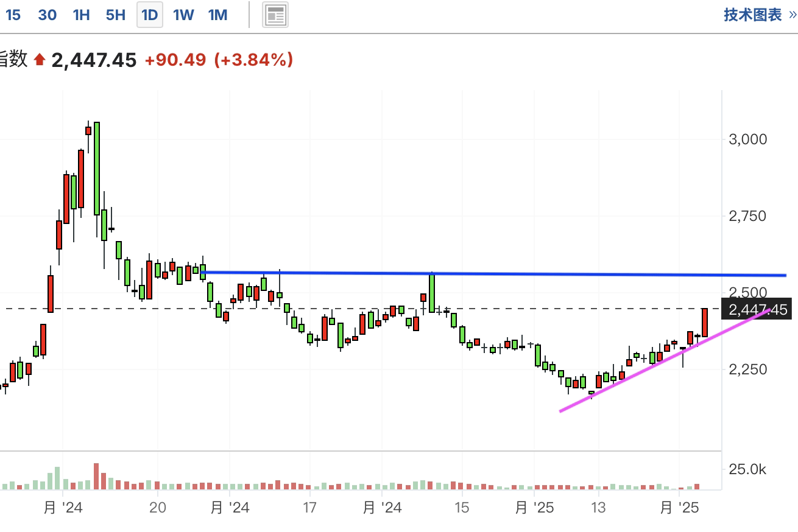Switch to the 5H timeframe
798x532 pixels.
pos(115,15)
